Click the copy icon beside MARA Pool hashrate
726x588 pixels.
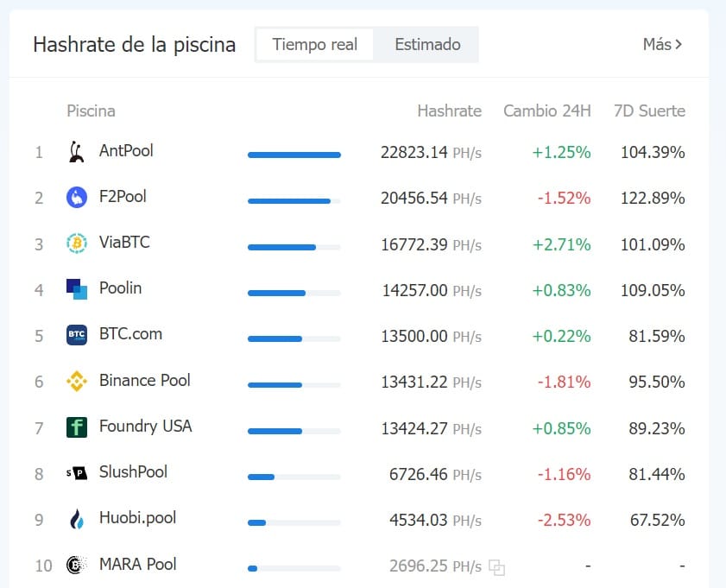point(497,567)
